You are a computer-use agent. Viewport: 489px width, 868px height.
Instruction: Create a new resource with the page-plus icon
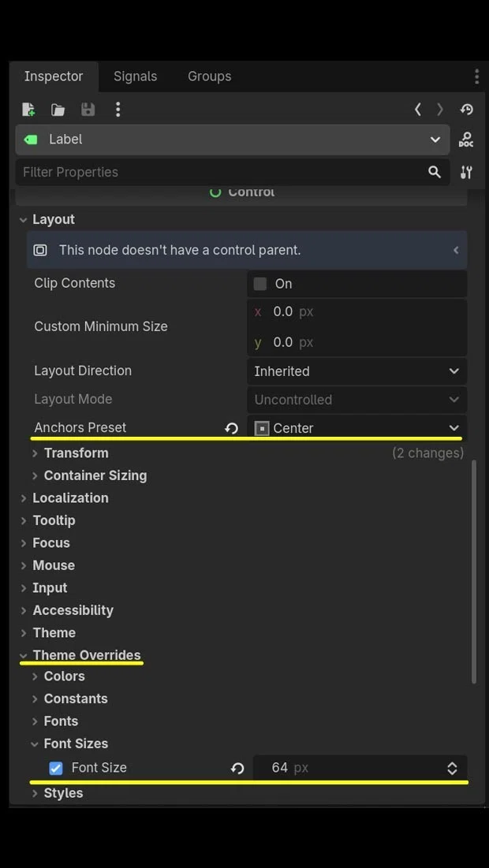click(28, 109)
